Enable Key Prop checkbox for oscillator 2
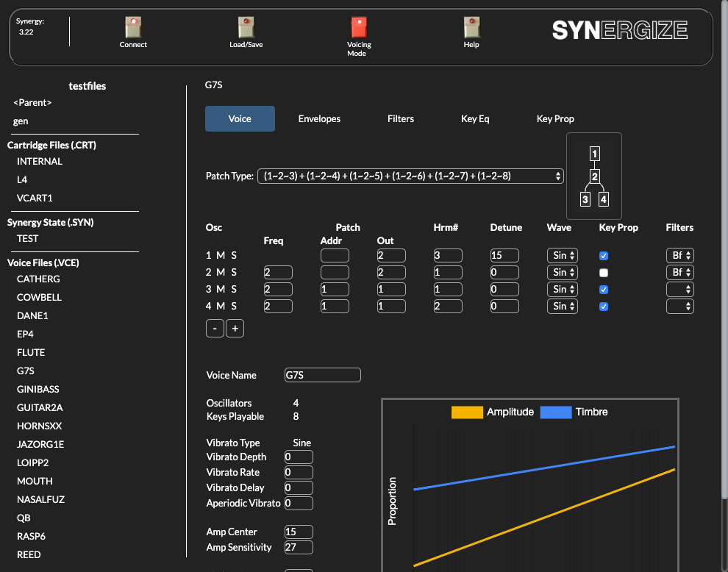The height and width of the screenshot is (572, 728). (x=604, y=273)
